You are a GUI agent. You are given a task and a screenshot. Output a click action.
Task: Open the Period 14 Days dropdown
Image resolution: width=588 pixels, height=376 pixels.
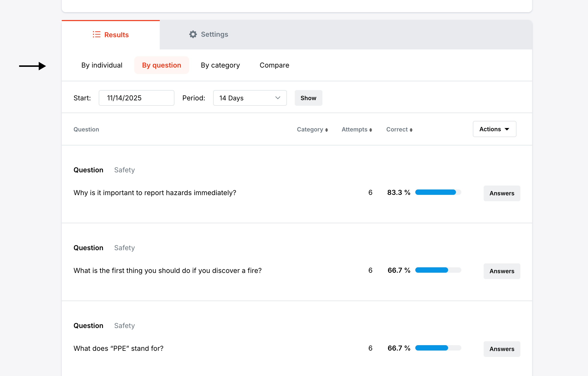tap(250, 98)
